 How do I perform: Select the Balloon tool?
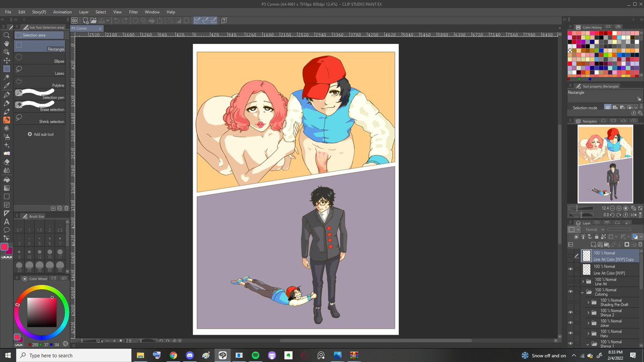6,230
